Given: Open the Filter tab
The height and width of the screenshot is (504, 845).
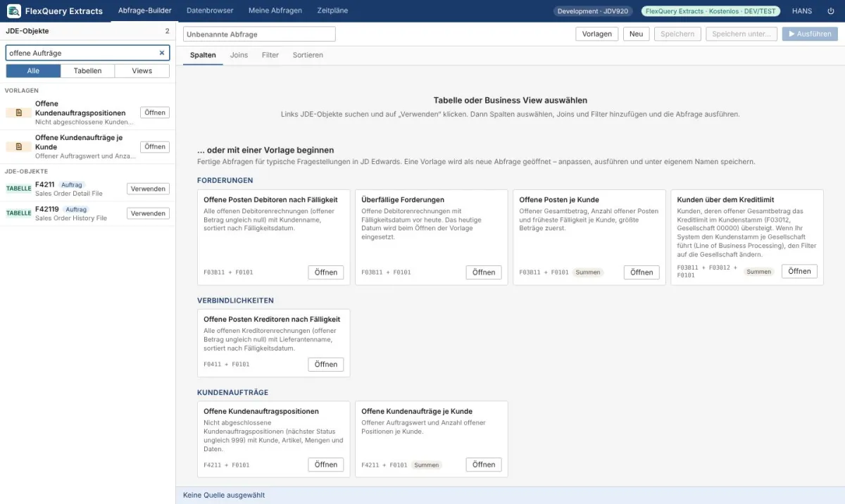Looking at the screenshot, I should tap(270, 55).
